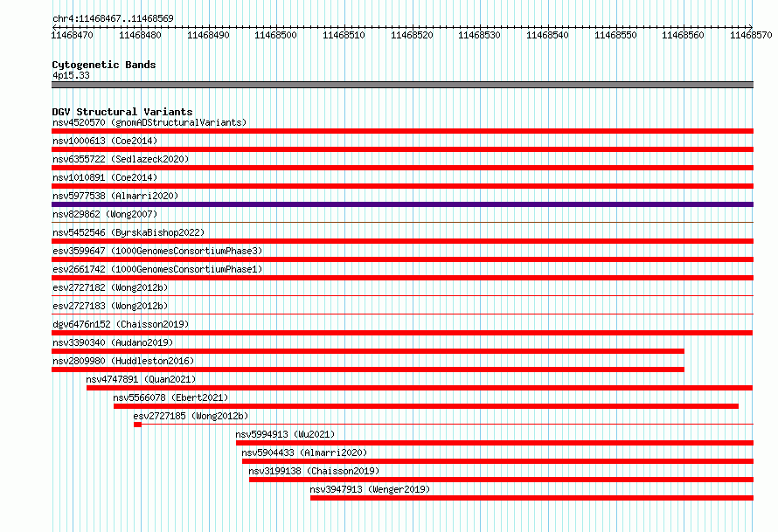Click the gray 4p15.33 cytoband bar
The height and width of the screenshot is (532, 778).
click(x=402, y=85)
